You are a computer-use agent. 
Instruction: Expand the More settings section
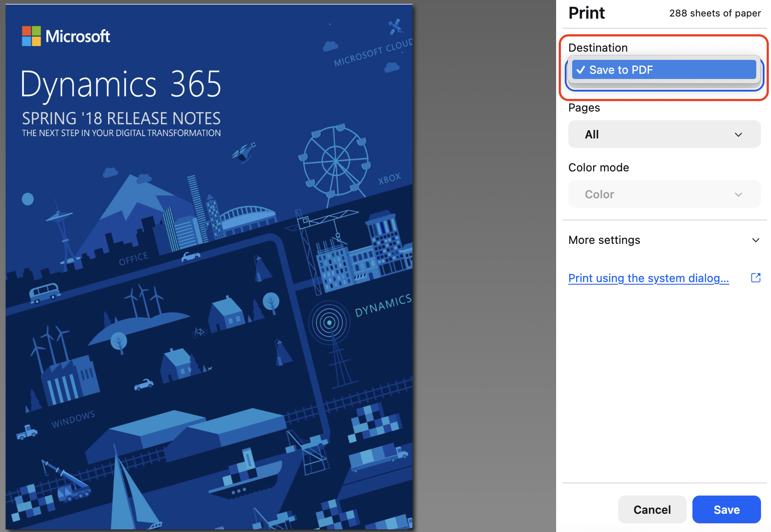click(604, 240)
